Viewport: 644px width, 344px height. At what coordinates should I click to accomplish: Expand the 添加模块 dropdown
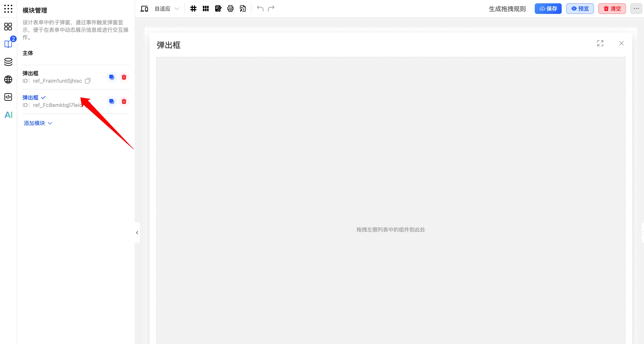(x=38, y=123)
